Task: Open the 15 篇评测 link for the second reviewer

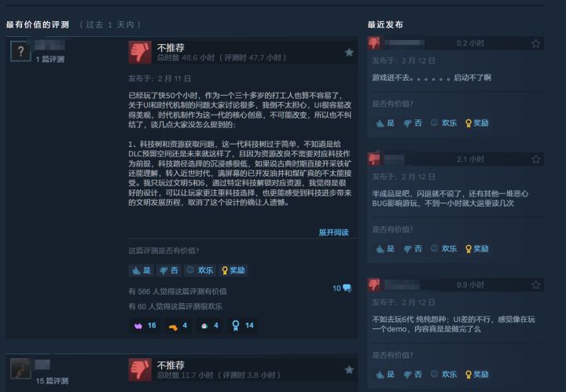Action: pyautogui.click(x=52, y=381)
